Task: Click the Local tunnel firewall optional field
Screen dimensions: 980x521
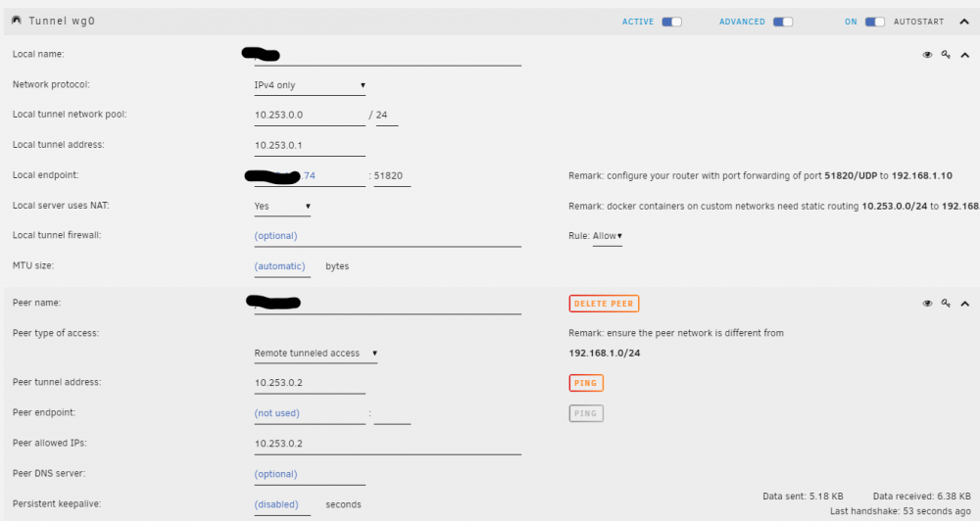Action: [387, 236]
